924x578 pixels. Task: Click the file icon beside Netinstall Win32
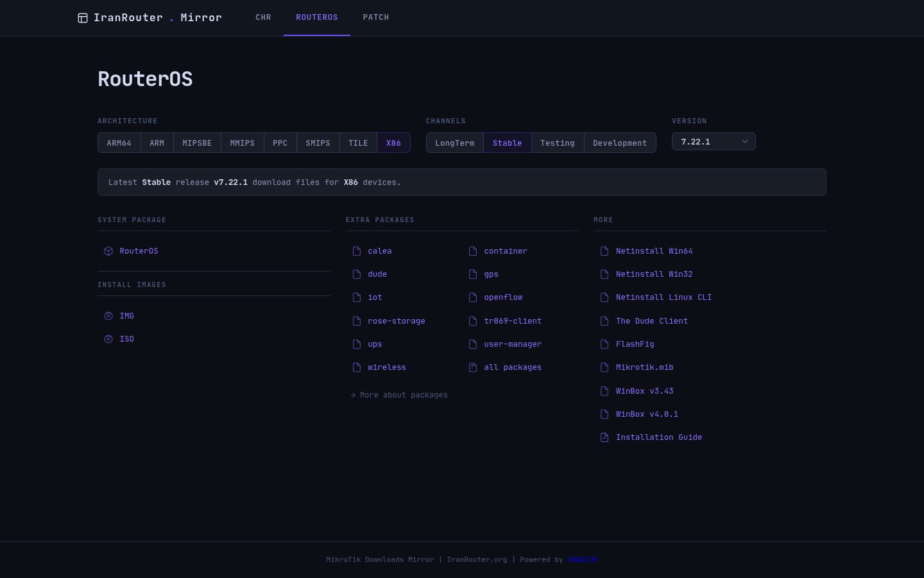tap(604, 274)
